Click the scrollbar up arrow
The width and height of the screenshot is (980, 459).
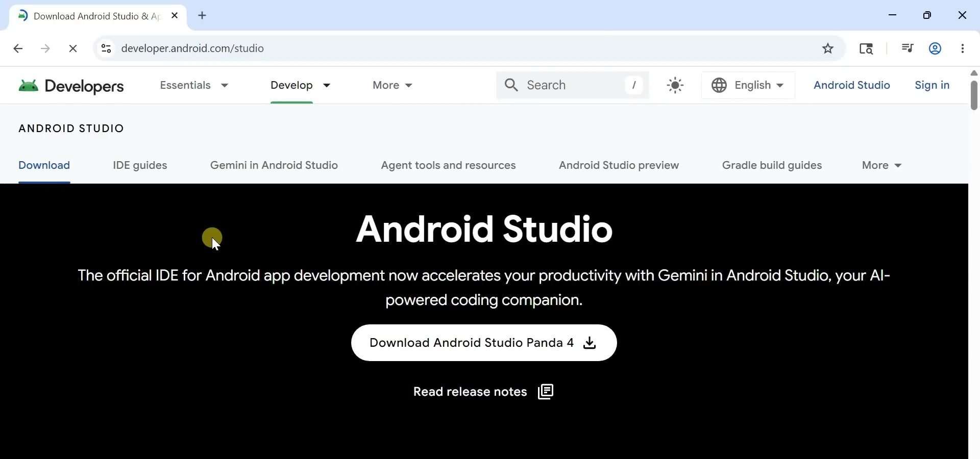point(974,73)
